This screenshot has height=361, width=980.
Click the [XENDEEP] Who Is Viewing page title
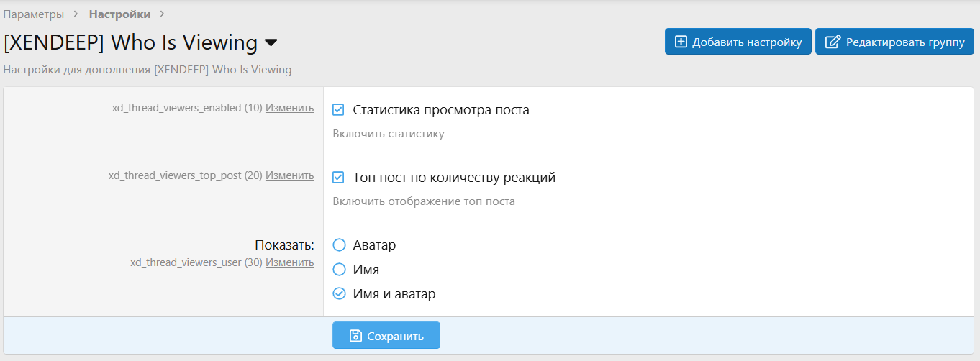[130, 42]
